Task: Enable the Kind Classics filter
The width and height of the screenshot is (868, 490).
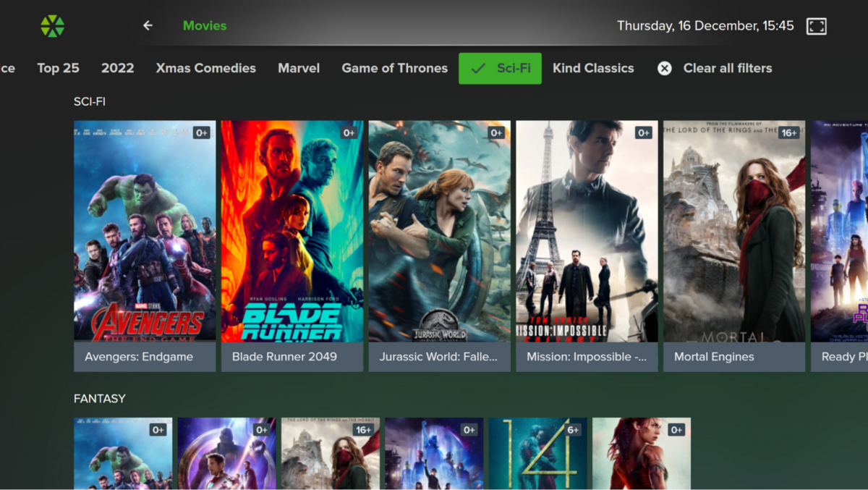Action: pos(593,68)
